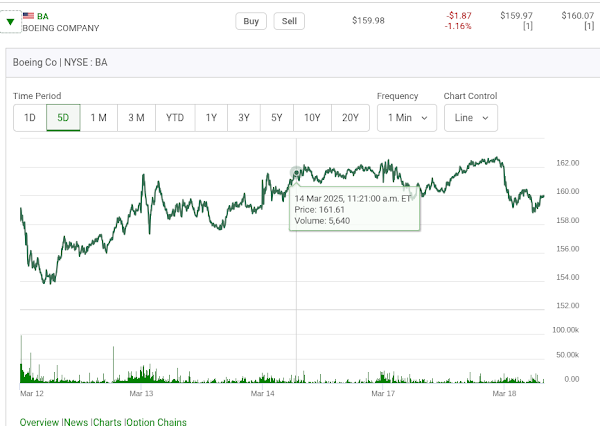The height and width of the screenshot is (426, 600).
Task: Click the bid price $159.97
Action: coord(516,16)
